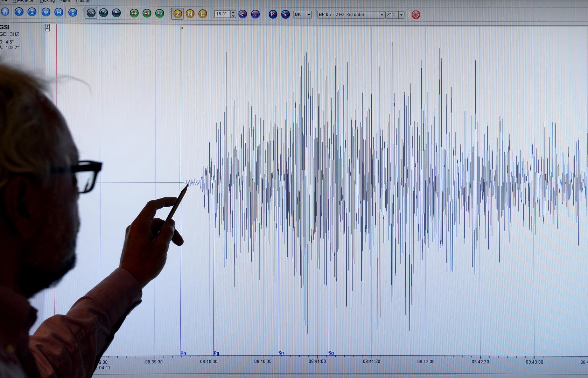The width and height of the screenshot is (588, 378).
Task: Open the Z12 dropdown
Action: (401, 15)
